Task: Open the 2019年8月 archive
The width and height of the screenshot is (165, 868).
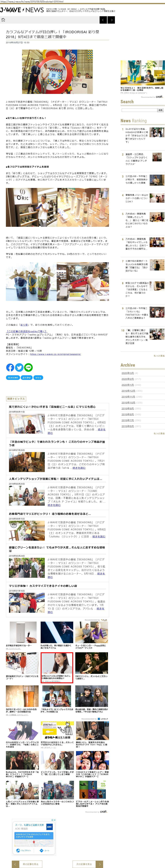Action: pyautogui.click(x=127, y=414)
